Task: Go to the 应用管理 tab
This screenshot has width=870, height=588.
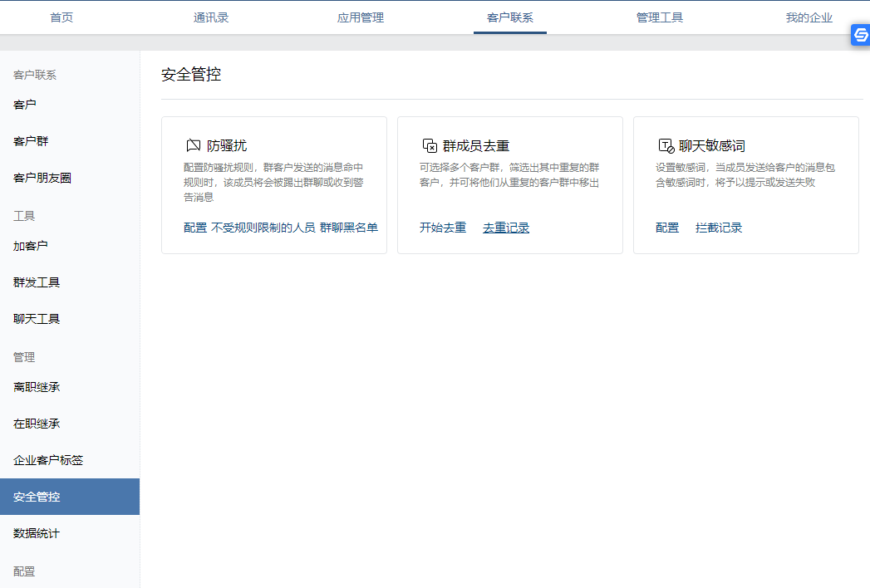Action: 361,17
